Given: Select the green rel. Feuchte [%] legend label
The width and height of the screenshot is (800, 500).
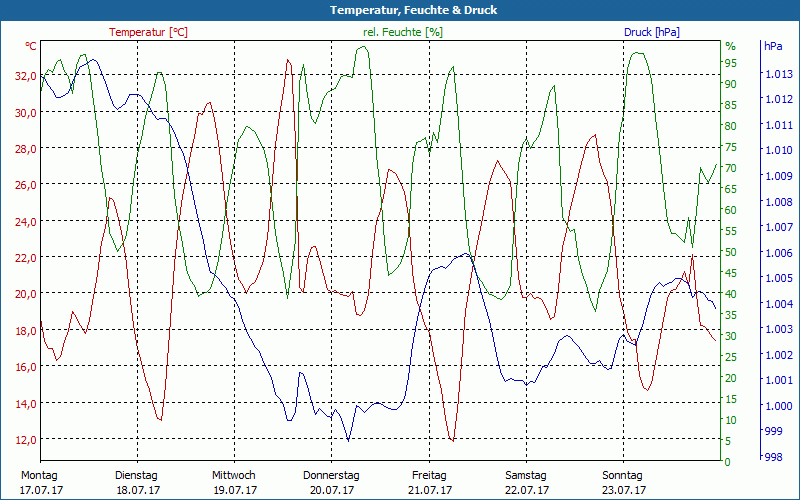Looking at the screenshot, I should pyautogui.click(x=402, y=32).
